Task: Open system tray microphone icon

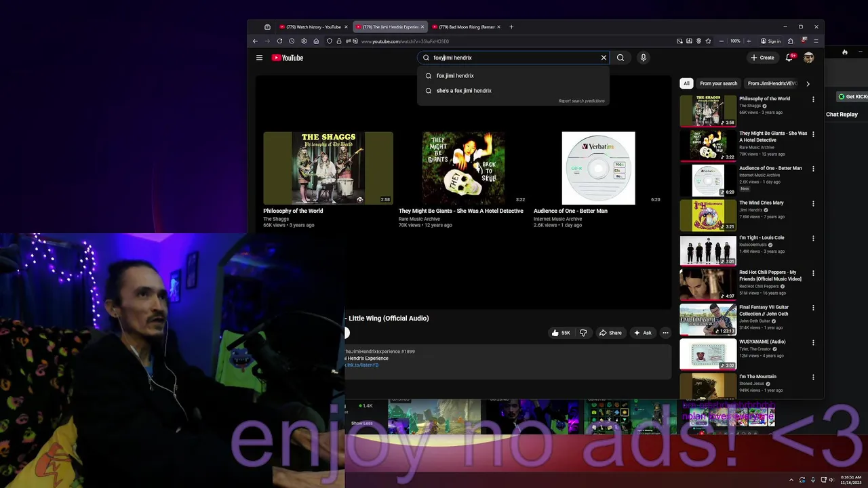Action: click(x=812, y=480)
